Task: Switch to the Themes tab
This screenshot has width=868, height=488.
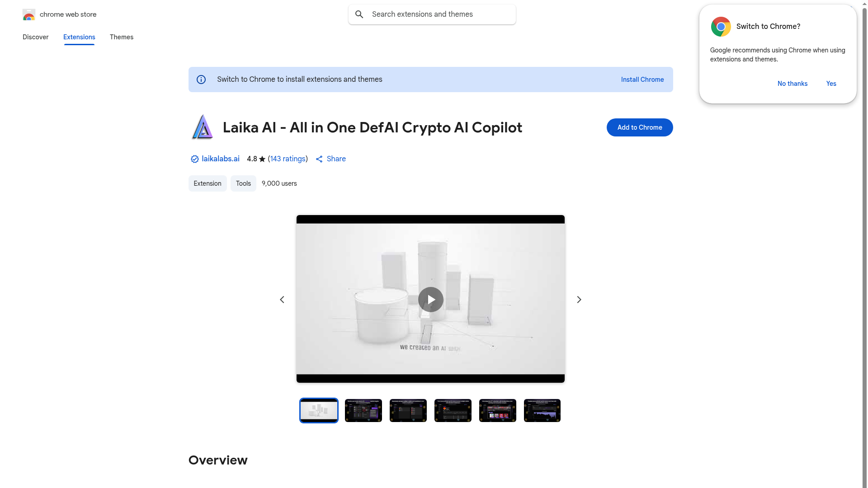Action: (x=122, y=37)
